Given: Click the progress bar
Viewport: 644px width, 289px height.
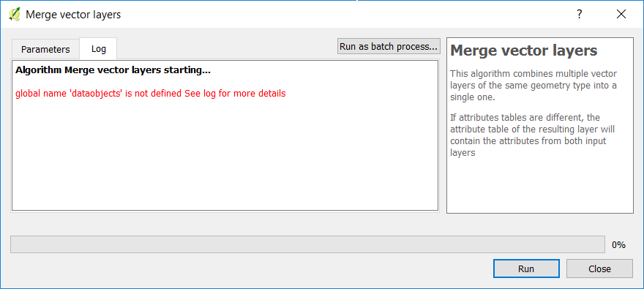Looking at the screenshot, I should [307, 244].
